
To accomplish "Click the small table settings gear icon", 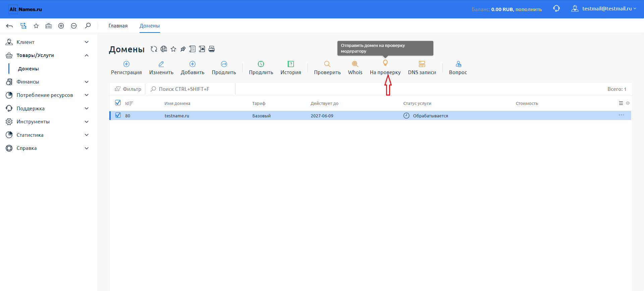I will (628, 103).
